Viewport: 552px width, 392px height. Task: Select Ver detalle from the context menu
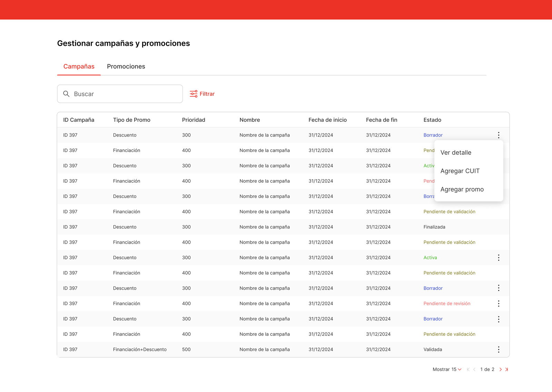pos(456,152)
